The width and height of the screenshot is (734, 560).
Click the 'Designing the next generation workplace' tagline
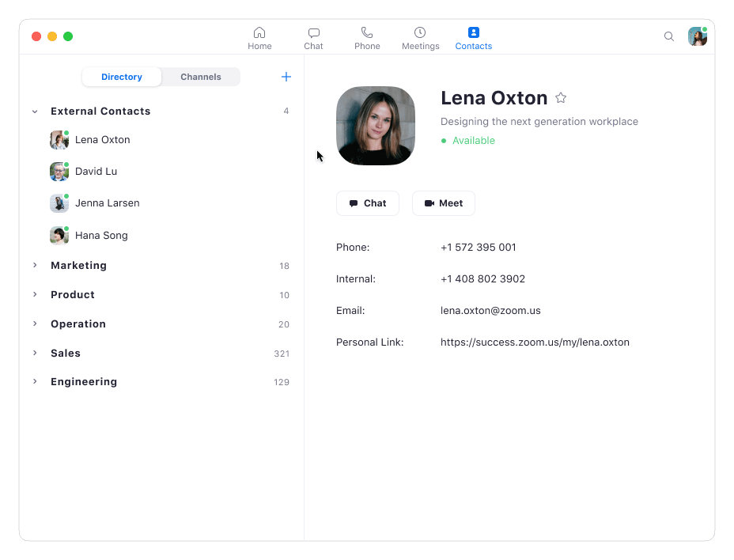tap(539, 122)
